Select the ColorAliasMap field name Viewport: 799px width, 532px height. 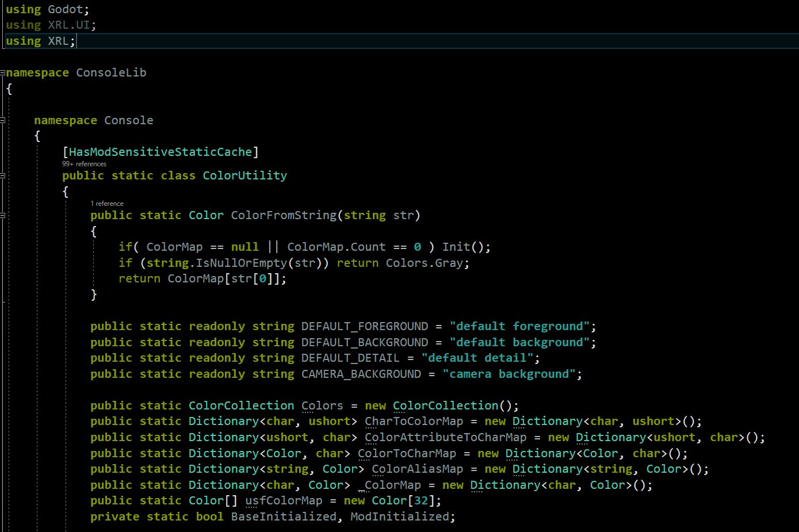click(x=417, y=469)
